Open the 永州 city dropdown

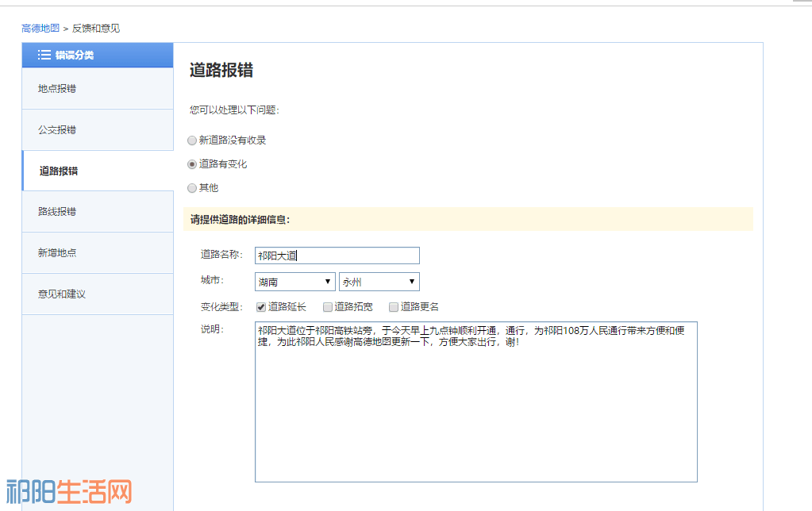[379, 282]
